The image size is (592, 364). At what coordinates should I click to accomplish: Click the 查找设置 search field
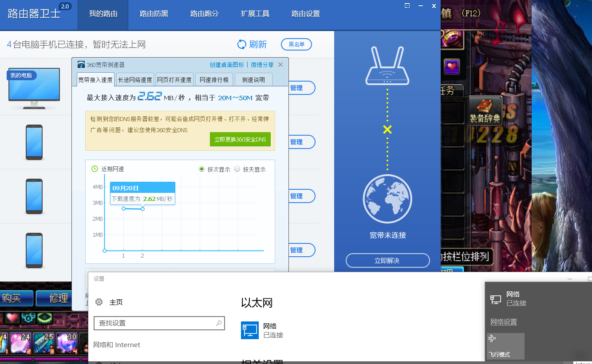pyautogui.click(x=159, y=323)
